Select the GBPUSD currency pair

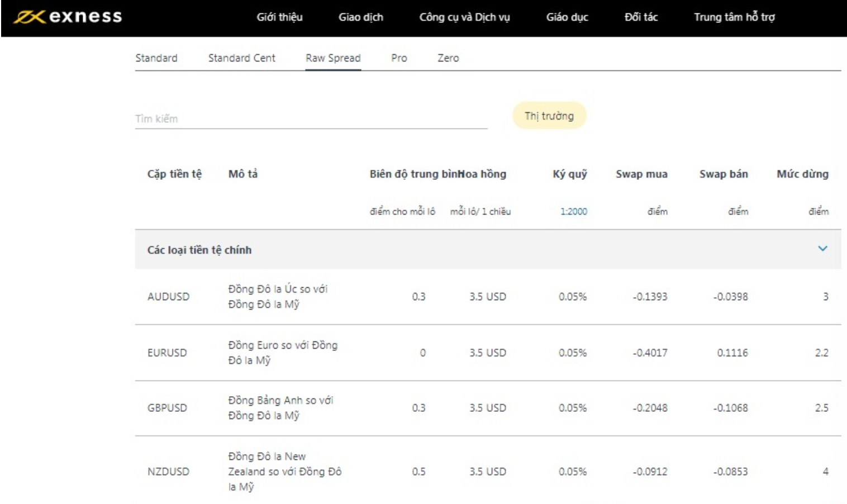pos(167,408)
